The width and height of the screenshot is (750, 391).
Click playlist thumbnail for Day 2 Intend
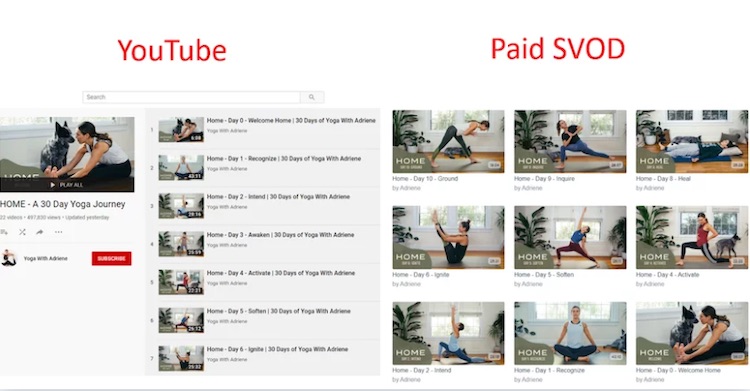(181, 206)
